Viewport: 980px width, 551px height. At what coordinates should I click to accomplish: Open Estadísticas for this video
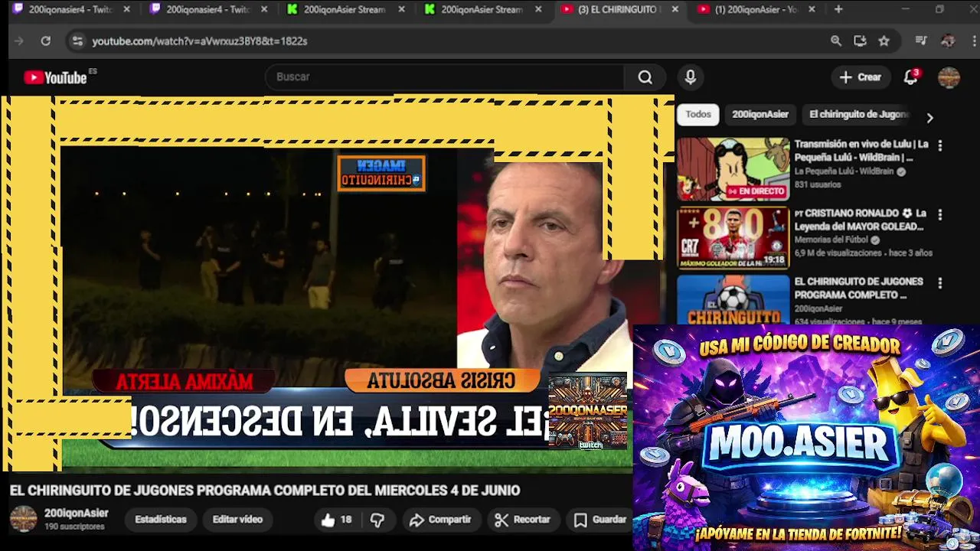161,520
